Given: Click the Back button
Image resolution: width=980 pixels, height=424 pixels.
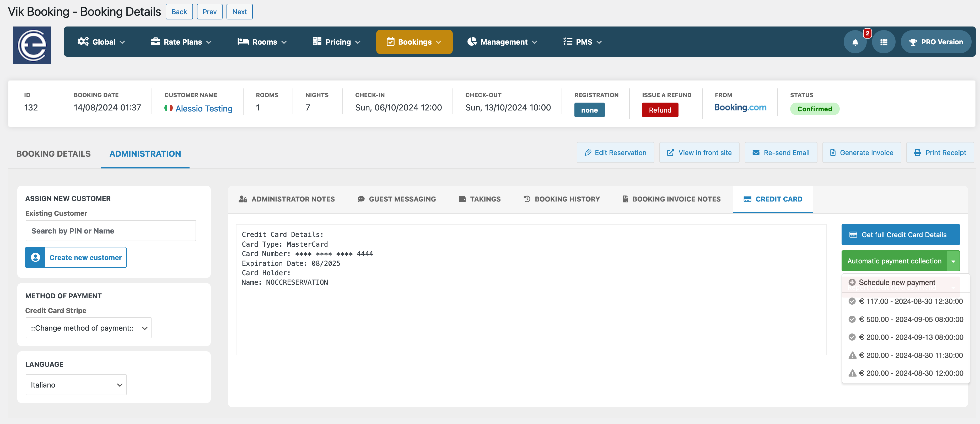Looking at the screenshot, I should click(179, 12).
